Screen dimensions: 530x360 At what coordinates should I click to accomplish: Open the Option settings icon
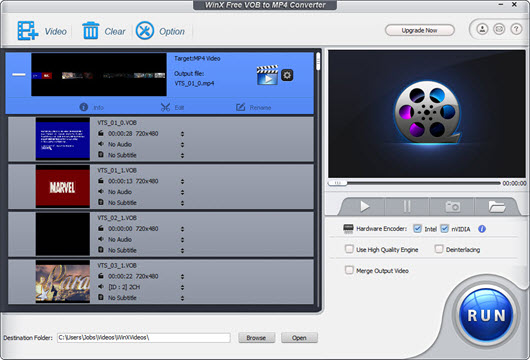tap(145, 31)
